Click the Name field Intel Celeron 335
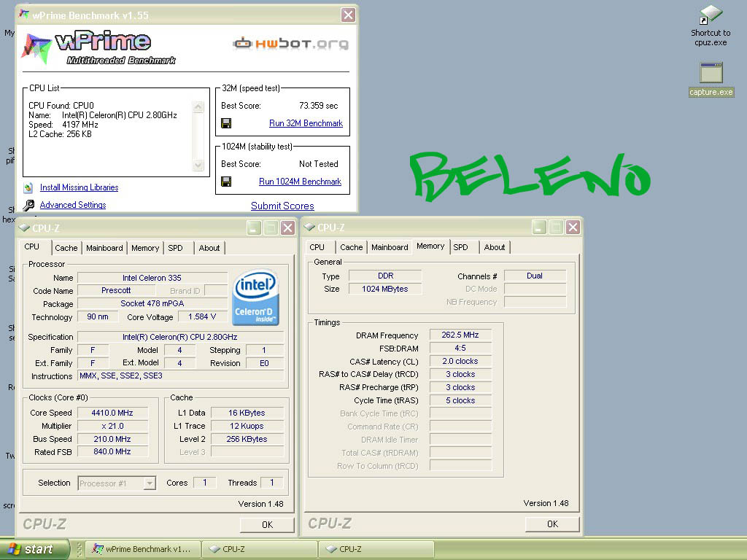The height and width of the screenshot is (560, 747). [x=152, y=278]
